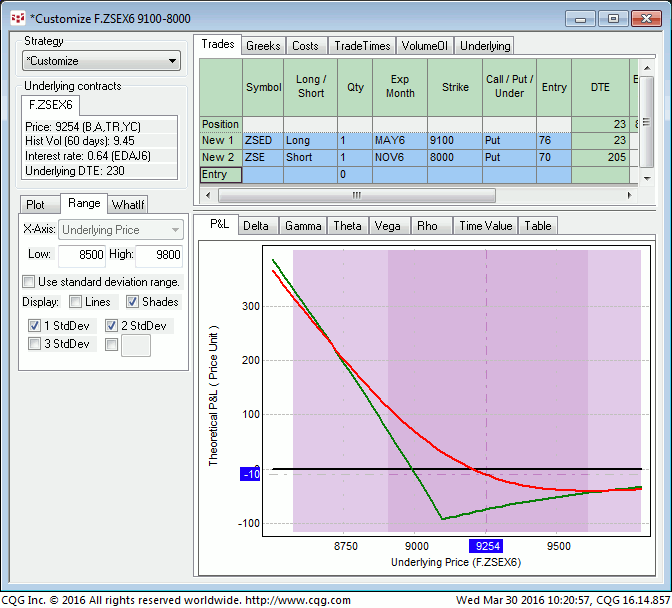Open the Time Value chart tab
The image size is (672, 608).
point(486,226)
